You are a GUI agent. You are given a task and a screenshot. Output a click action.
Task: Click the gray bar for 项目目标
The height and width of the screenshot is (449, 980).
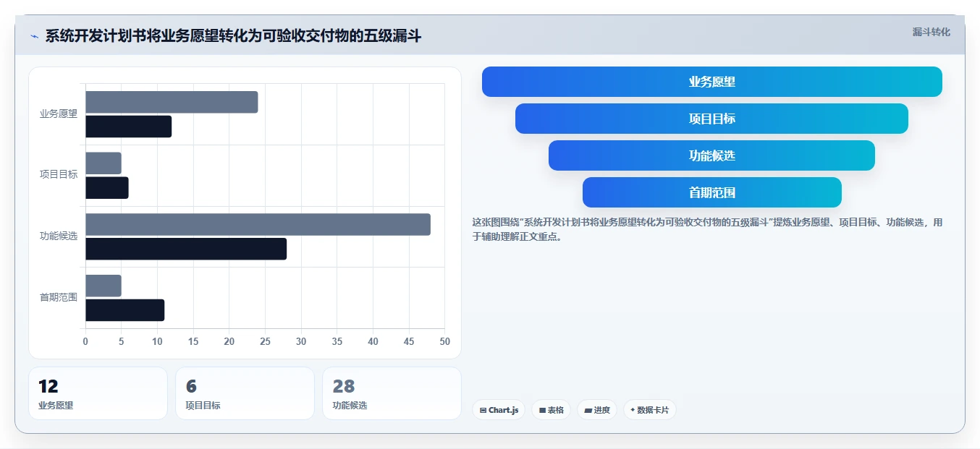(x=104, y=163)
